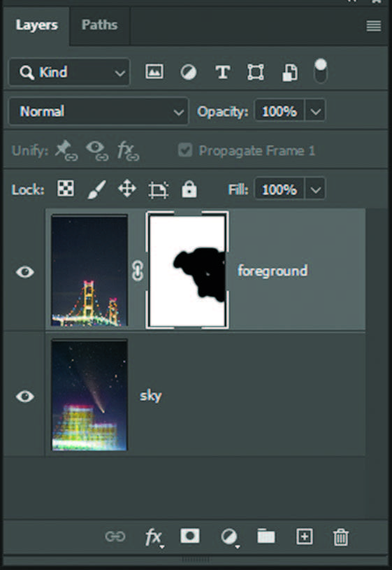
Task: Create a new layer
Action: point(304,536)
